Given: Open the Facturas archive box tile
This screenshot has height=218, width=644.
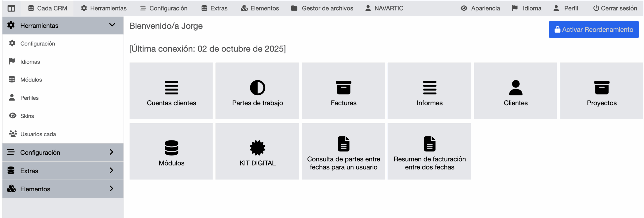Looking at the screenshot, I should [x=343, y=91].
